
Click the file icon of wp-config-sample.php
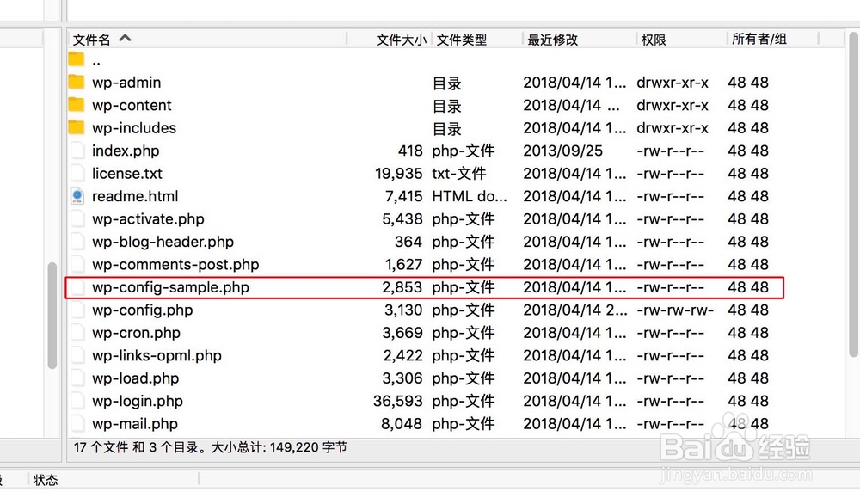tap(77, 287)
